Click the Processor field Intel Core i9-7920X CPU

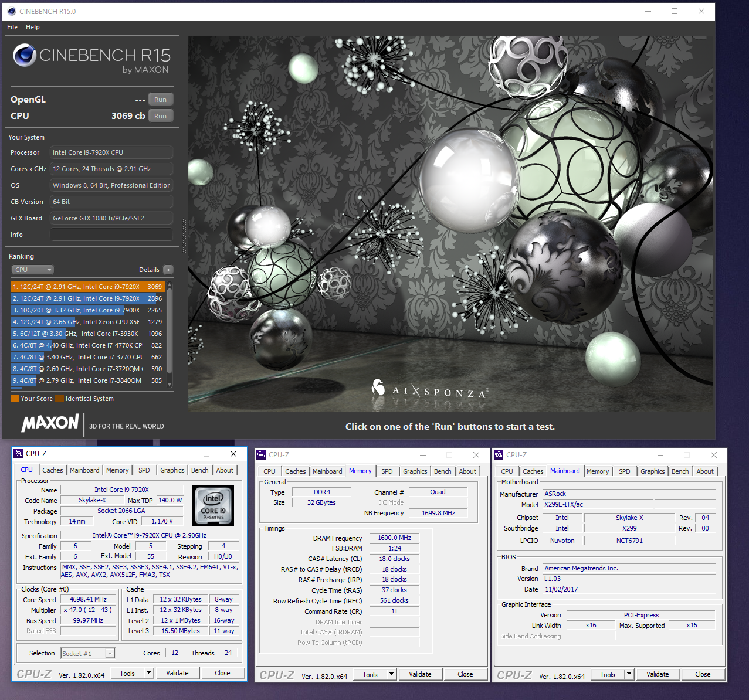[111, 152]
